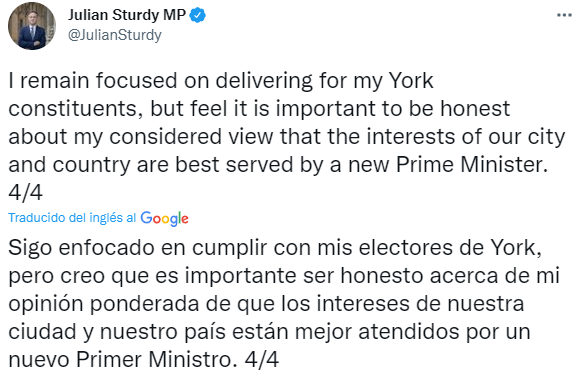579x386 pixels.
Task: Click the words 'nuevo Primer Ministro'
Action: (x=120, y=359)
